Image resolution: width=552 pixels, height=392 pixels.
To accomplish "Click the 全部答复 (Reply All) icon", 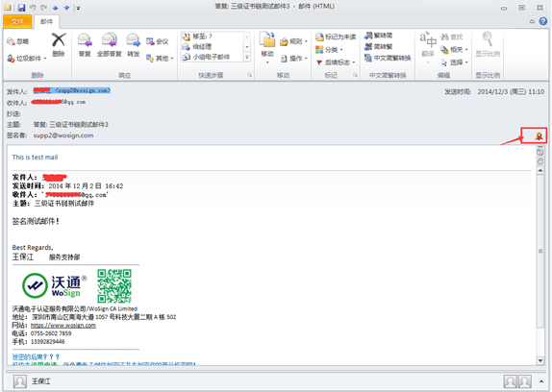I will (x=109, y=44).
